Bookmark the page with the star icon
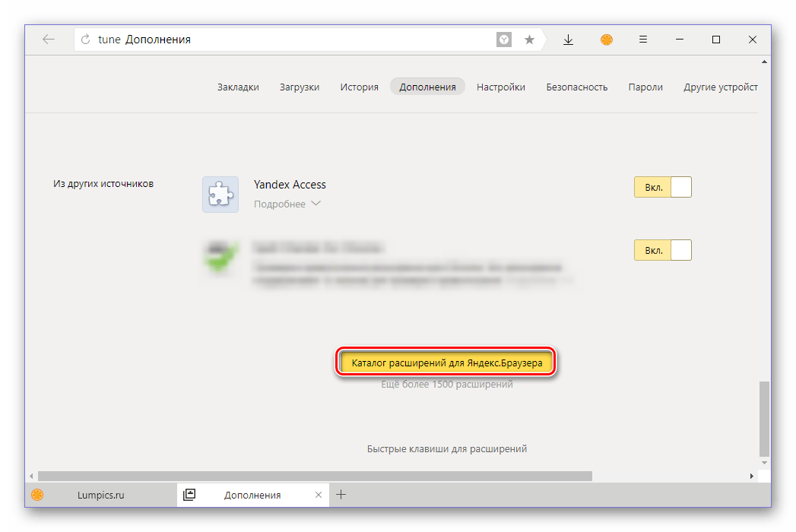This screenshot has height=532, width=796. click(x=529, y=40)
